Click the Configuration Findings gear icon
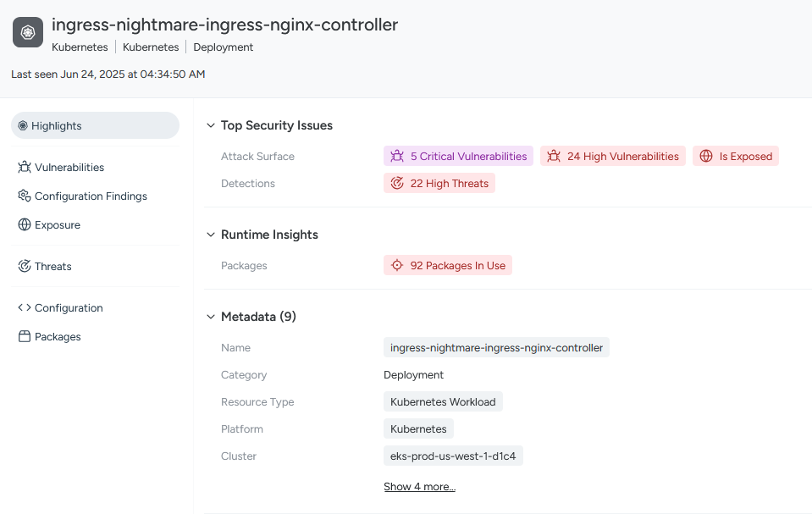The width and height of the screenshot is (812, 514). pyautogui.click(x=25, y=196)
